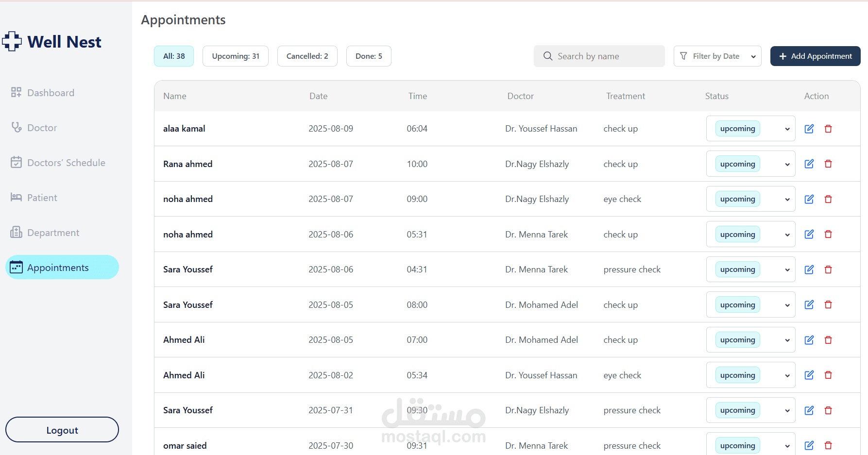868x455 pixels.
Task: Click the Name column header
Action: coord(175,96)
